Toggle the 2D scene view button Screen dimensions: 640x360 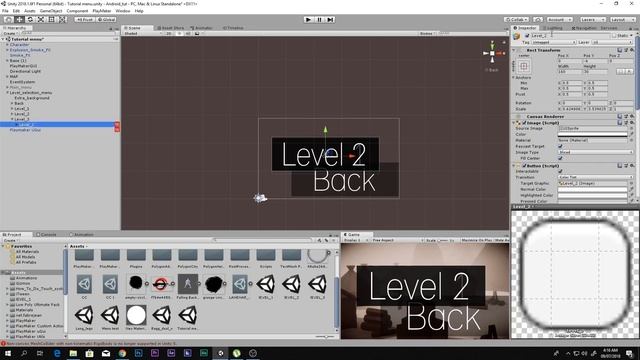tap(169, 33)
